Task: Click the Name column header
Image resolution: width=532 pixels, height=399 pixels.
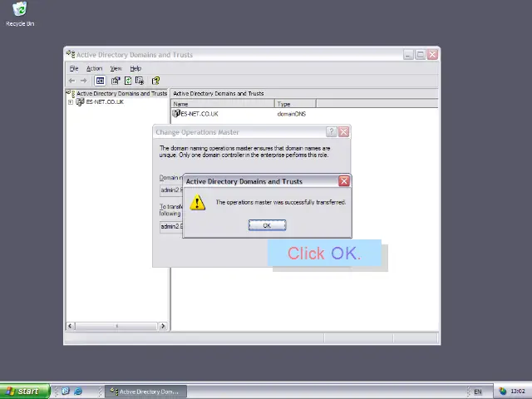Action: coord(223,104)
